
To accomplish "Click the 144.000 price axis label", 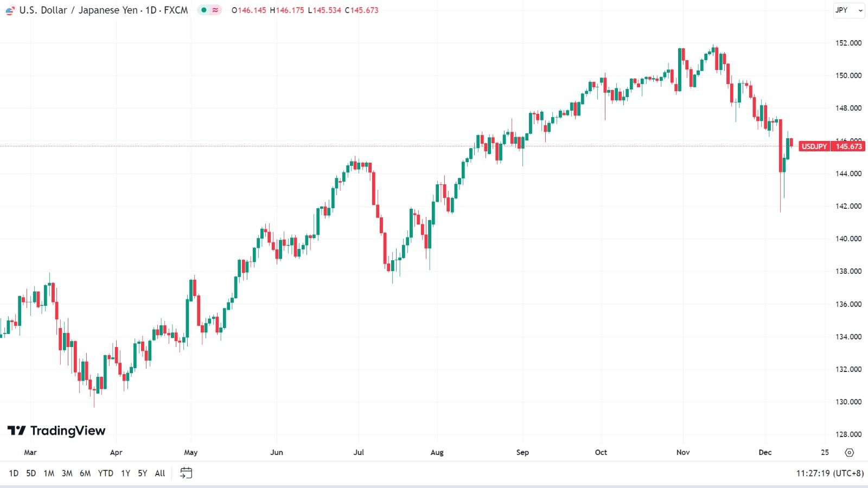I will pos(848,174).
